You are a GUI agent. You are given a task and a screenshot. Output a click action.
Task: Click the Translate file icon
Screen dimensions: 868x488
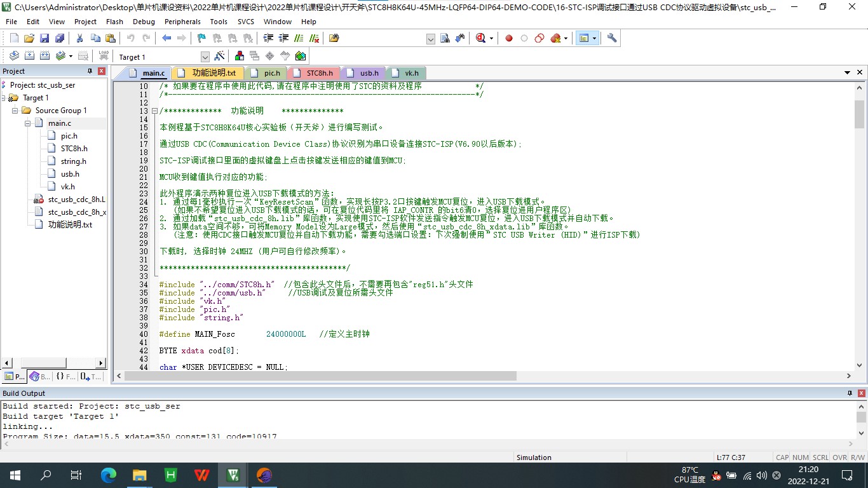(14, 56)
